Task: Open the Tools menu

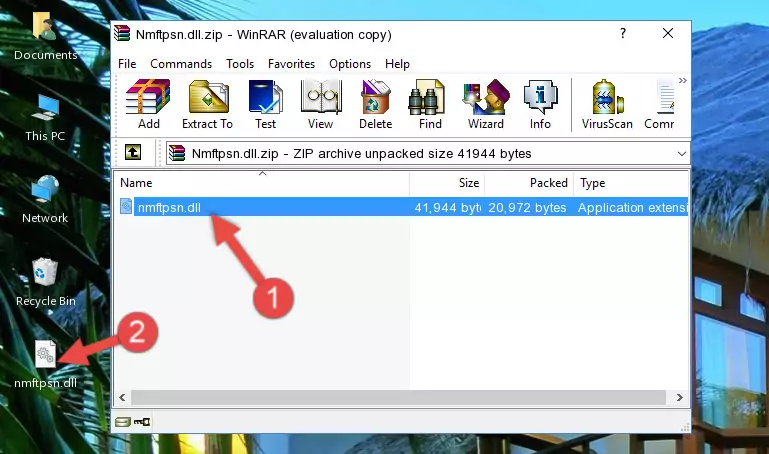Action: [240, 64]
